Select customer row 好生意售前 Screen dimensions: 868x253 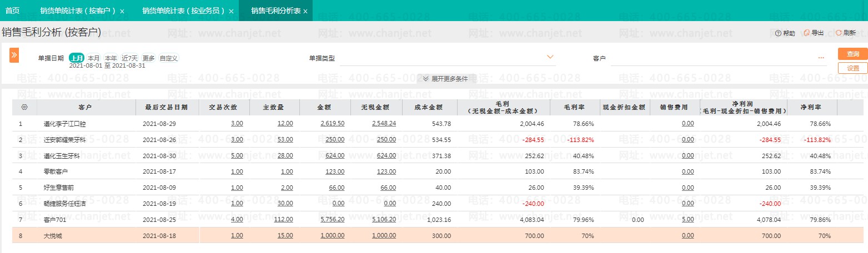click(x=438, y=188)
